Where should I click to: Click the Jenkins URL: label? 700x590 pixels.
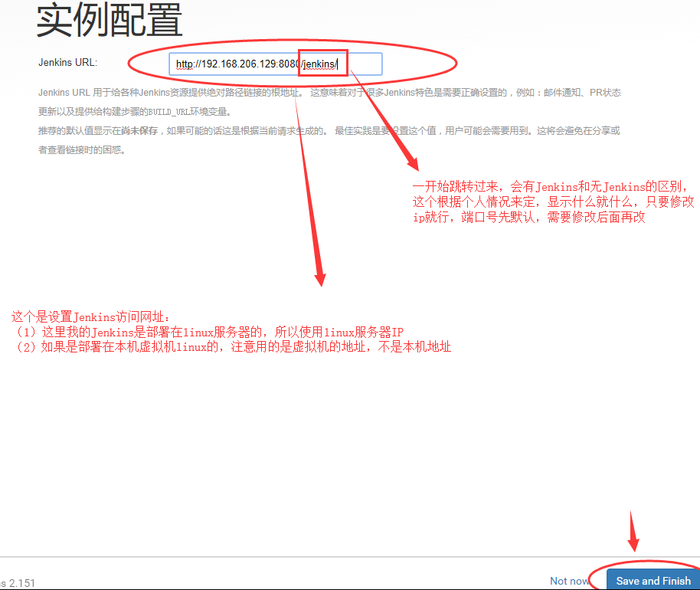[x=67, y=63]
